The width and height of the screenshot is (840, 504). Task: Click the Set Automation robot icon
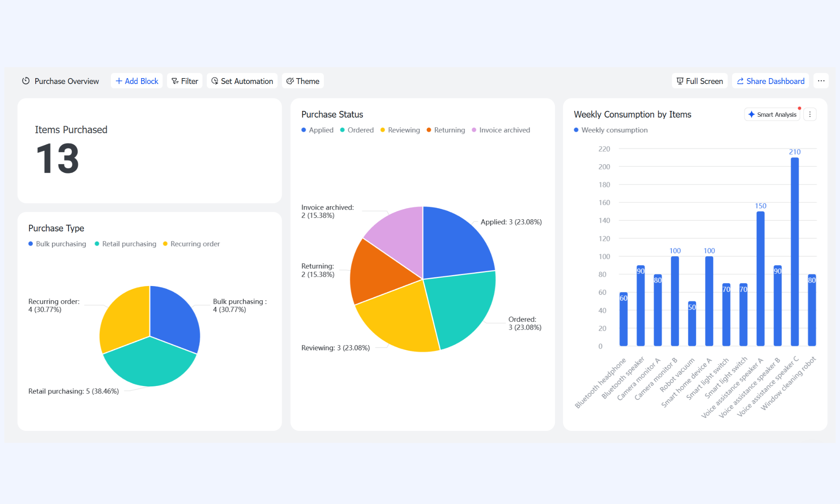pyautogui.click(x=215, y=81)
